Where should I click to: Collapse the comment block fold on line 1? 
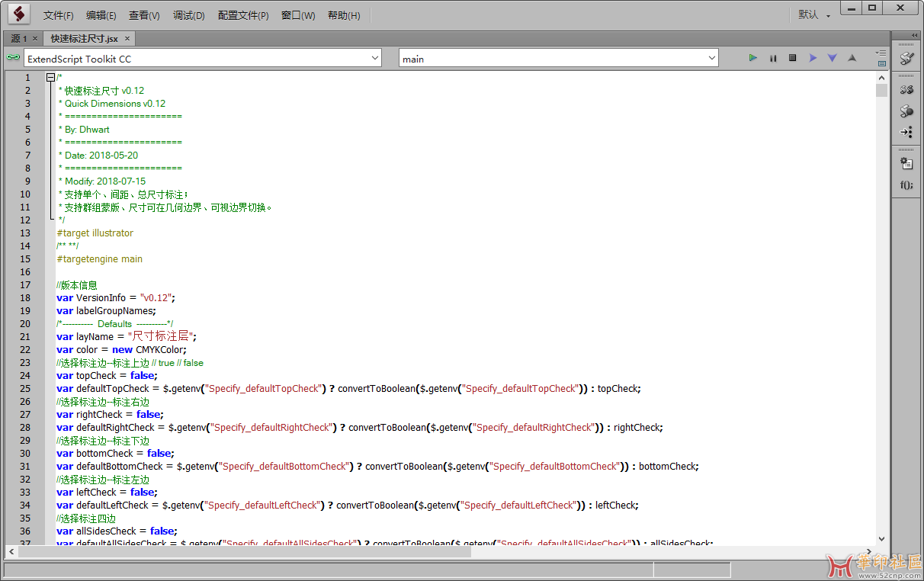pyautogui.click(x=50, y=77)
